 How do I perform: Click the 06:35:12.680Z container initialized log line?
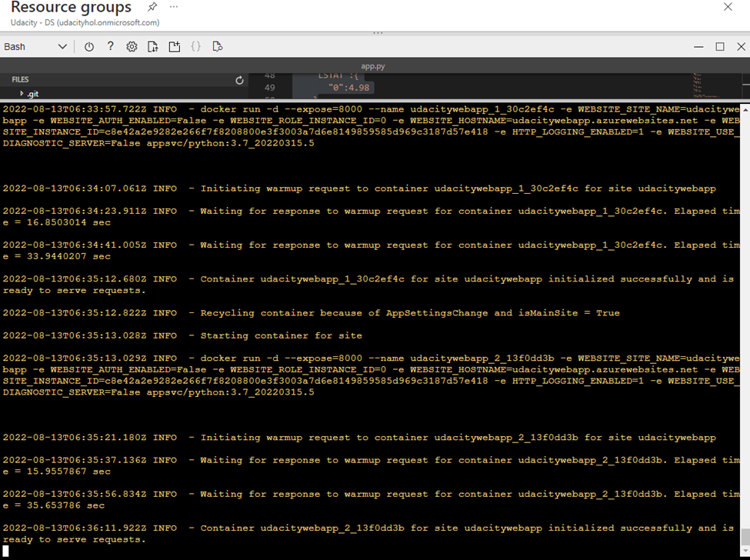click(x=368, y=285)
